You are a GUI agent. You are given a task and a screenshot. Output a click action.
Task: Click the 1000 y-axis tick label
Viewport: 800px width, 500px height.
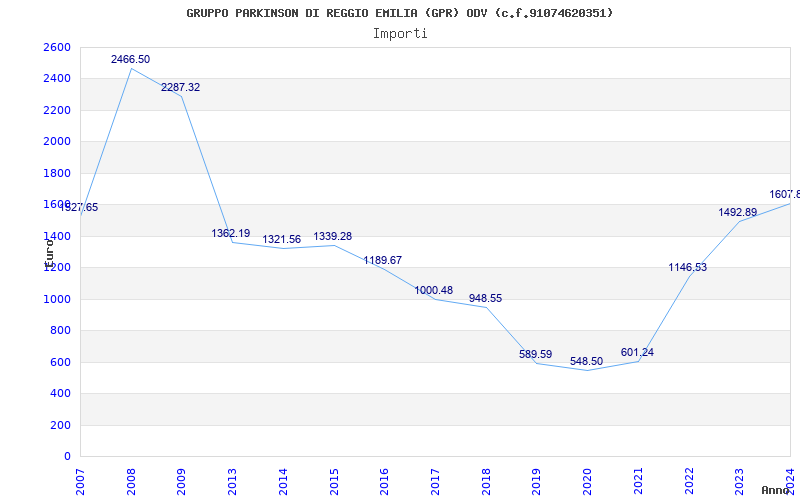pyautogui.click(x=57, y=299)
